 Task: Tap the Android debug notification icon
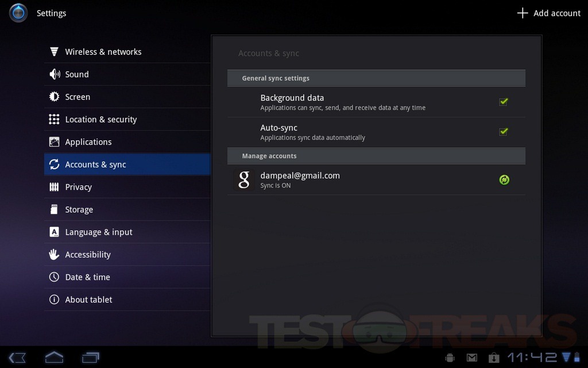[450, 358]
